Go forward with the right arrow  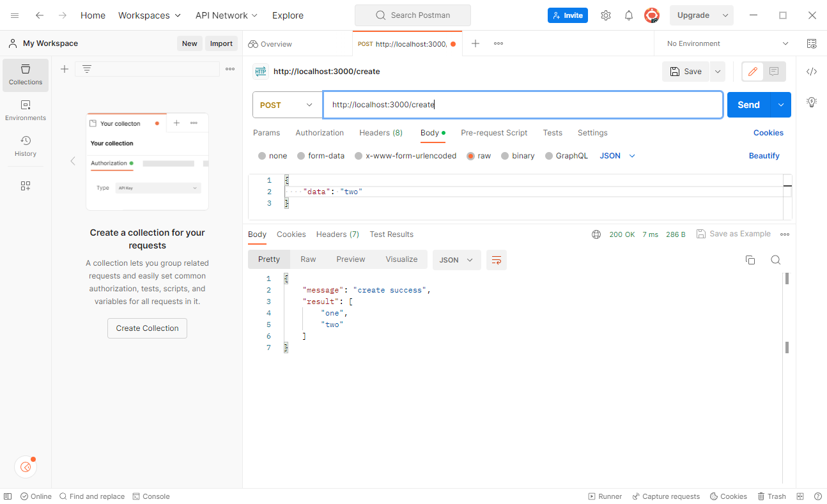(x=63, y=15)
